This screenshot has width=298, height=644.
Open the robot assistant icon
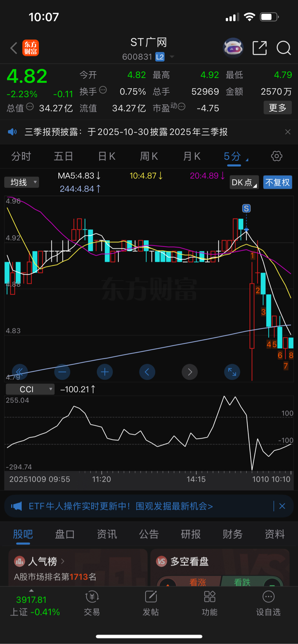tap(233, 48)
